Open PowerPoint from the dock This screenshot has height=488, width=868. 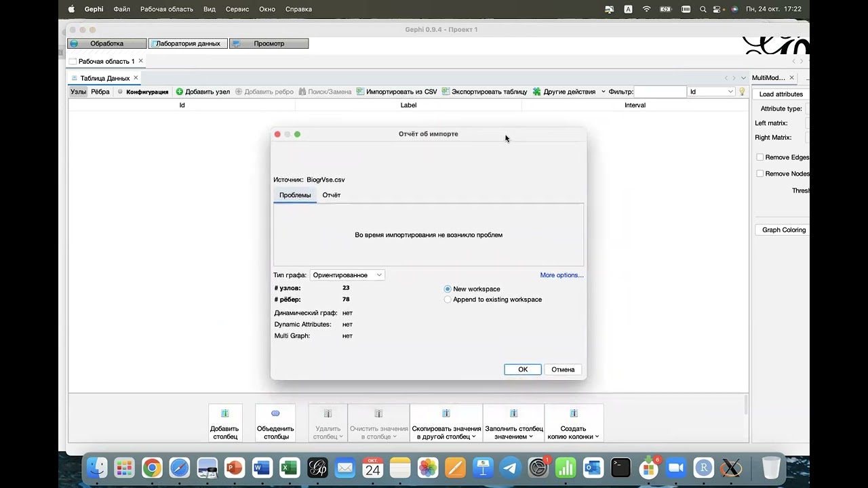235,468
